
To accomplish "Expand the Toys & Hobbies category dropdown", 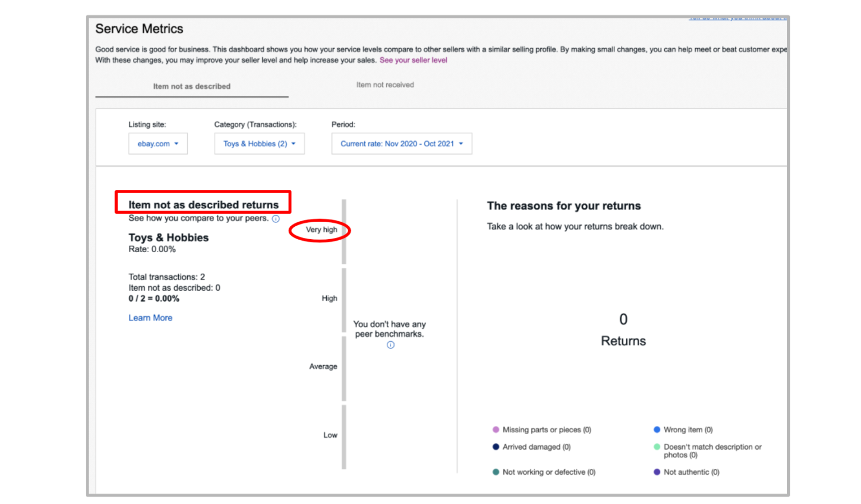I will point(259,144).
